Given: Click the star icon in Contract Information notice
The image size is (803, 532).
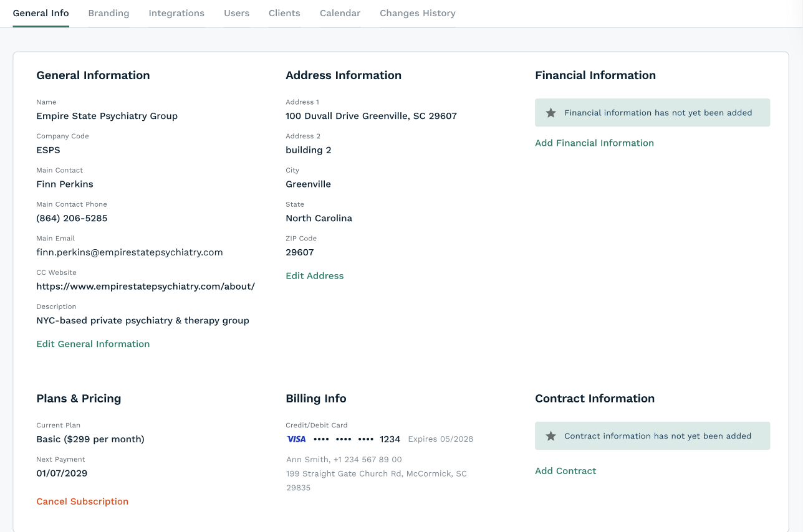Looking at the screenshot, I should [x=551, y=436].
